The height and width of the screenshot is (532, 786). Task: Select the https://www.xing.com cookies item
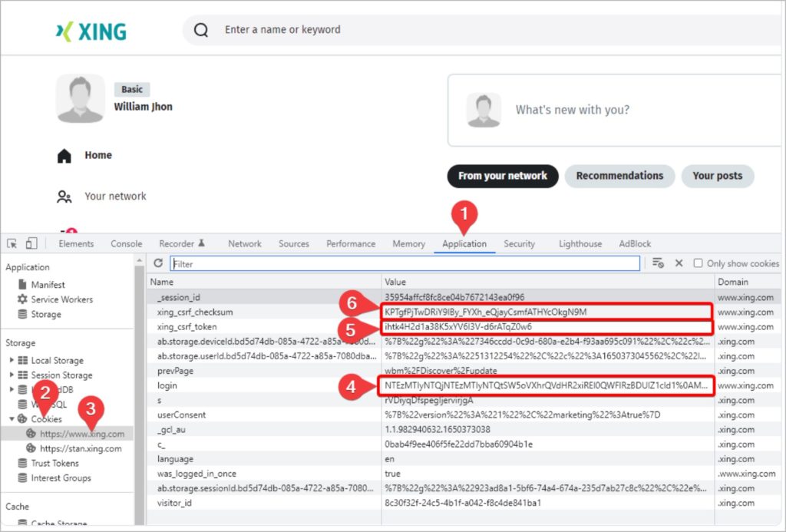coord(82,434)
